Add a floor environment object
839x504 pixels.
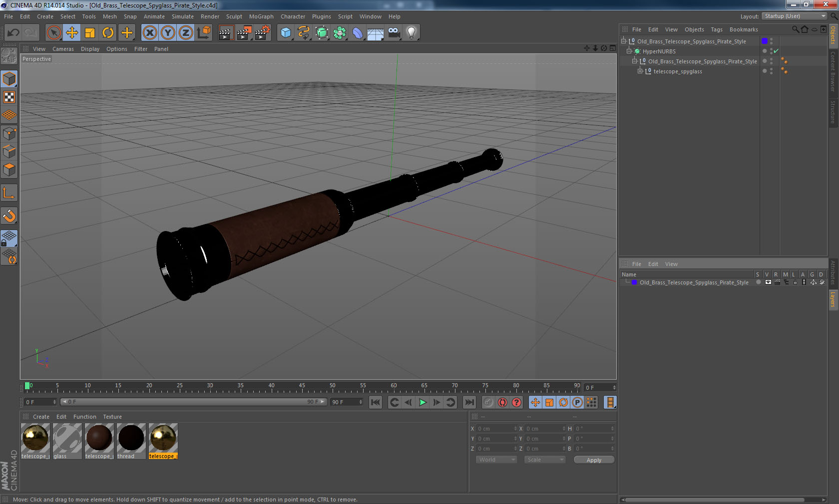[376, 33]
